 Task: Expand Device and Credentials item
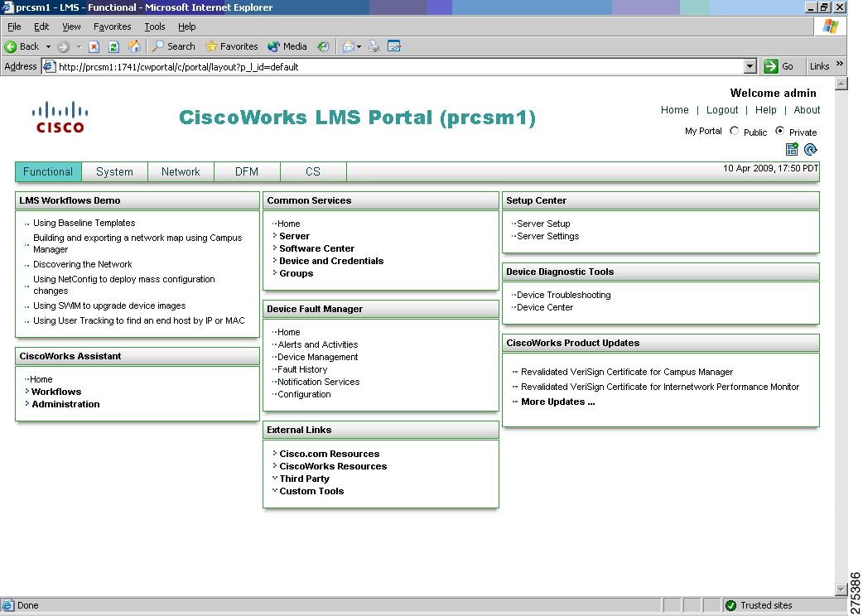click(x=274, y=260)
